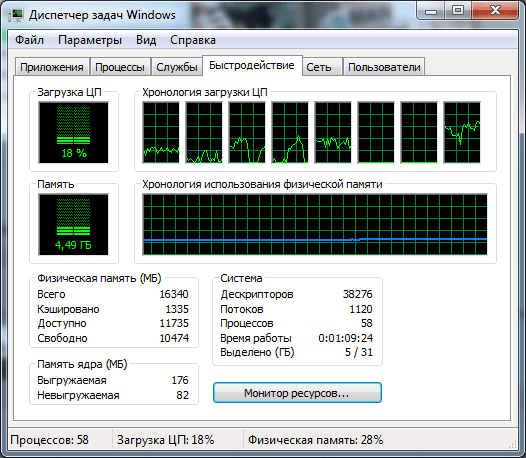This screenshot has height=458, width=526.
Task: Click the Дескрипторов value 38276
Action: coord(358,294)
